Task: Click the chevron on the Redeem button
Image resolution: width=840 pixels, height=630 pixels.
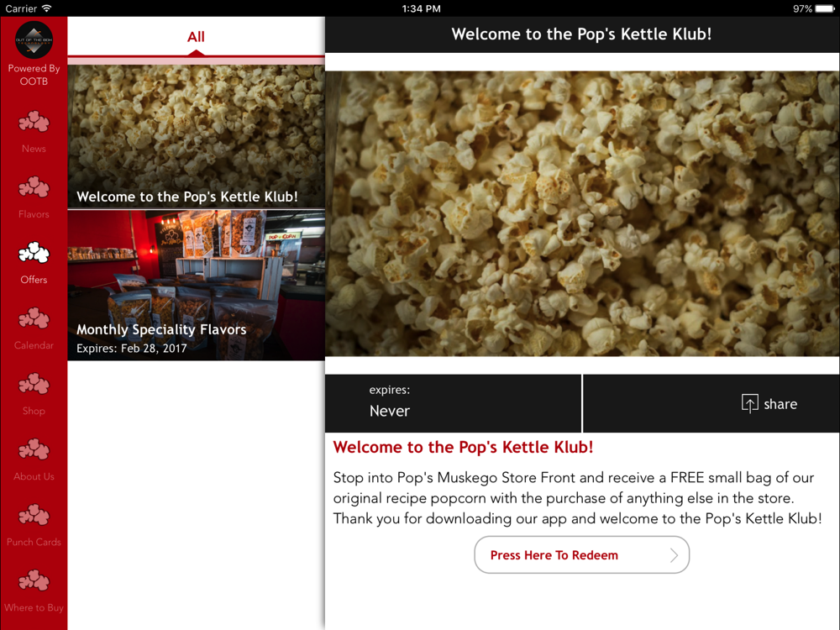Action: point(674,555)
